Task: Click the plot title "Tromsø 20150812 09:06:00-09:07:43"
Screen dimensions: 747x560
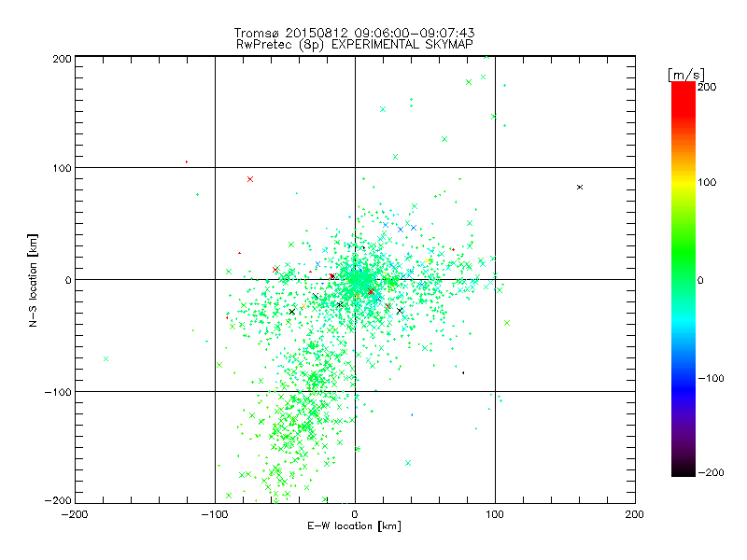Action: pyautogui.click(x=354, y=33)
